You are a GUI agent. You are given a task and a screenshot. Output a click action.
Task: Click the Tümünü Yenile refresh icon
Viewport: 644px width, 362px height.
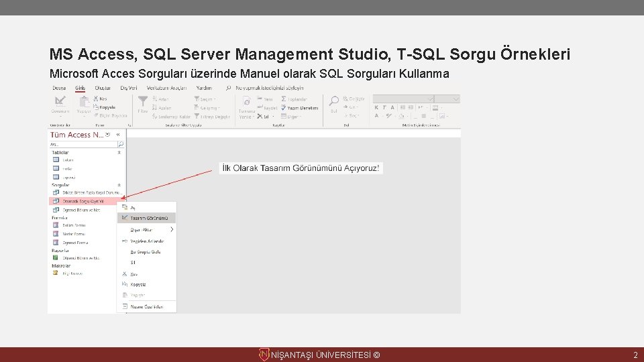click(246, 101)
